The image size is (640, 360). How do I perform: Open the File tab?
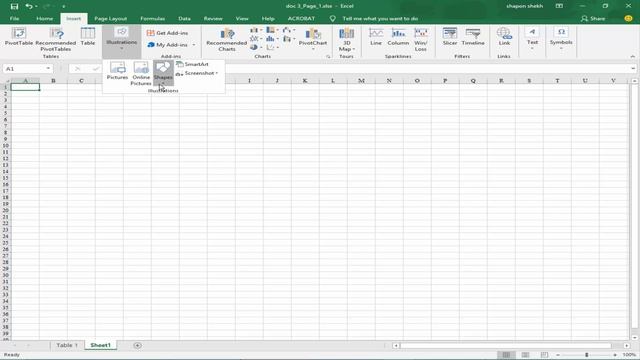click(14, 19)
